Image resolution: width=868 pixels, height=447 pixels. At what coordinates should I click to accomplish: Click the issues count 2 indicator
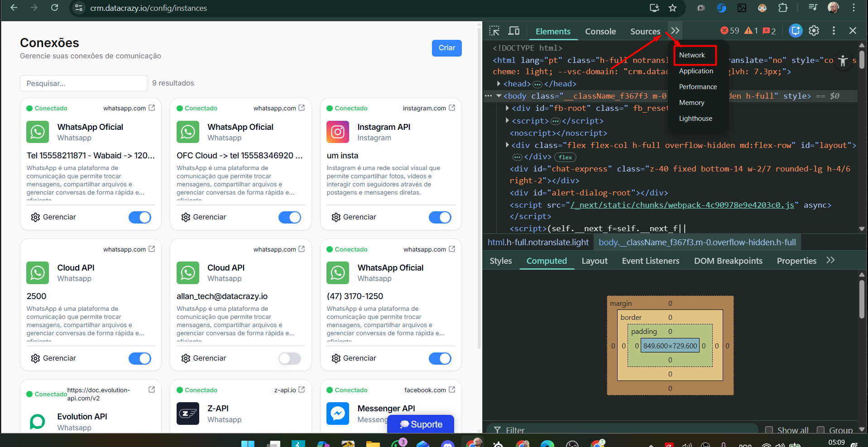pos(769,31)
